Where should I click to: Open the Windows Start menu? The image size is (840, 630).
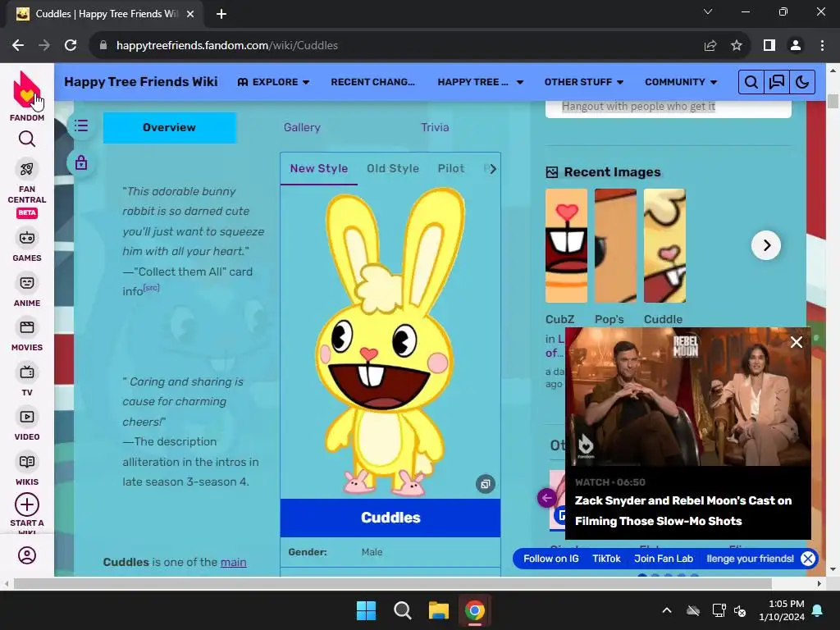pos(367,610)
